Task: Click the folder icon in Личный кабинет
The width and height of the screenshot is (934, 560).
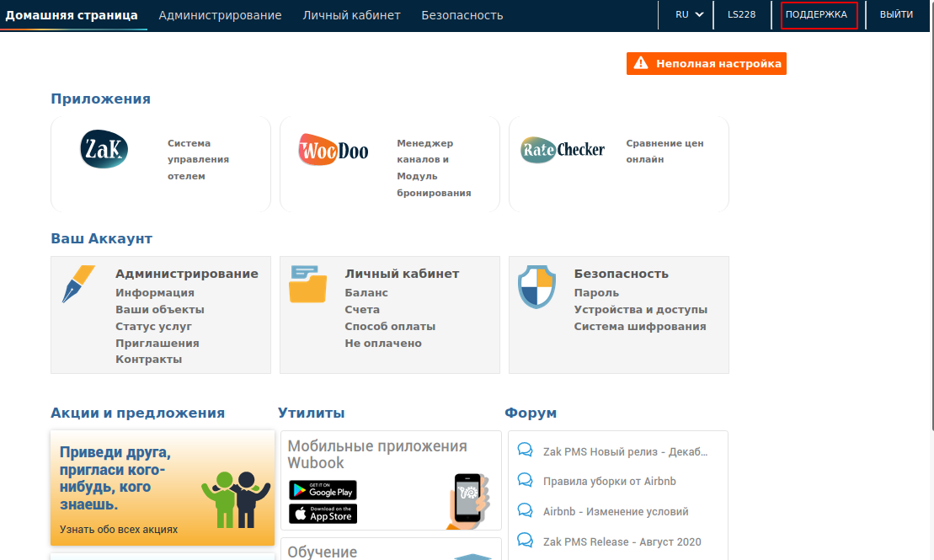Action: [307, 284]
